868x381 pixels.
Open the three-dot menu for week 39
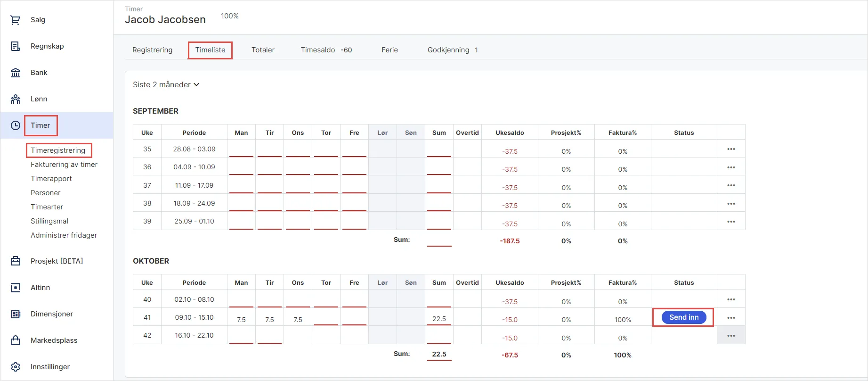[x=731, y=222]
